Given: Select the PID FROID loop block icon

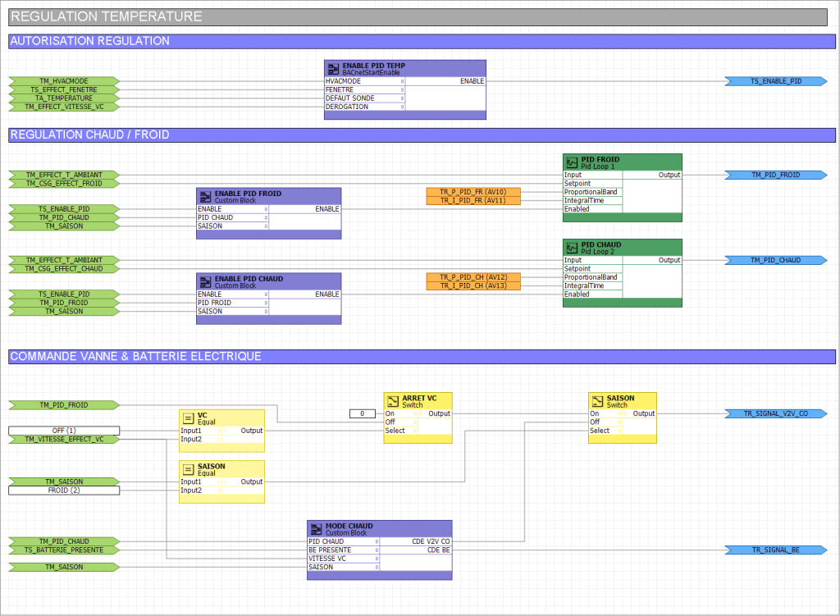Looking at the screenshot, I should (x=571, y=162).
